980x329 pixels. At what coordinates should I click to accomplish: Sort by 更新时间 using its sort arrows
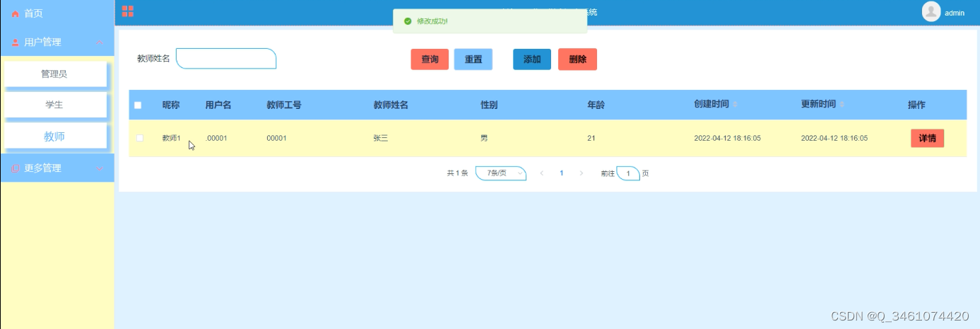[842, 105]
